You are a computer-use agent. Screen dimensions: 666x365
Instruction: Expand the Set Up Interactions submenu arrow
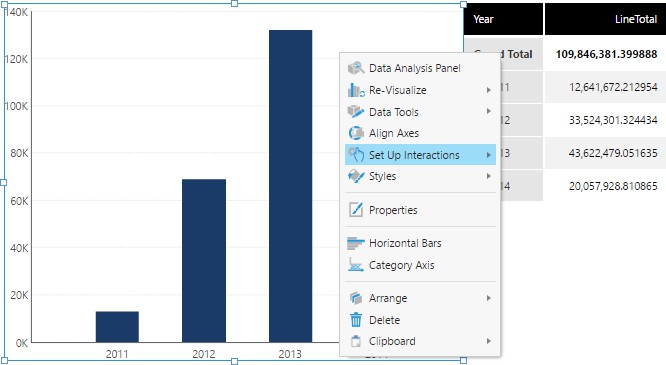488,155
